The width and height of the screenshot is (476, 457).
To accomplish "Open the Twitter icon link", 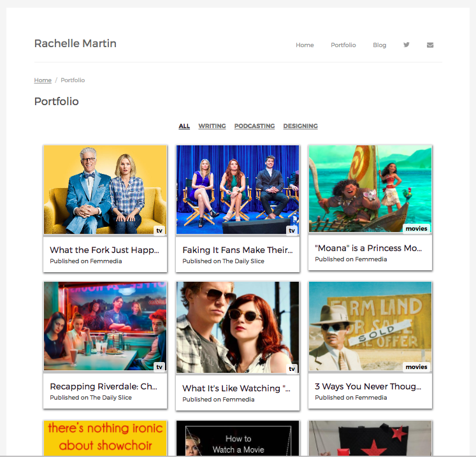I will pyautogui.click(x=406, y=45).
